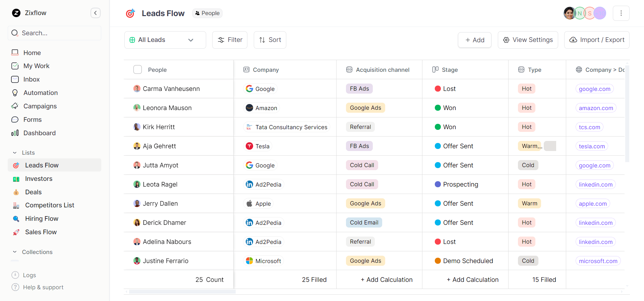Open Automation from the sidebar
Viewport: 644px width, 301px height.
tap(40, 93)
